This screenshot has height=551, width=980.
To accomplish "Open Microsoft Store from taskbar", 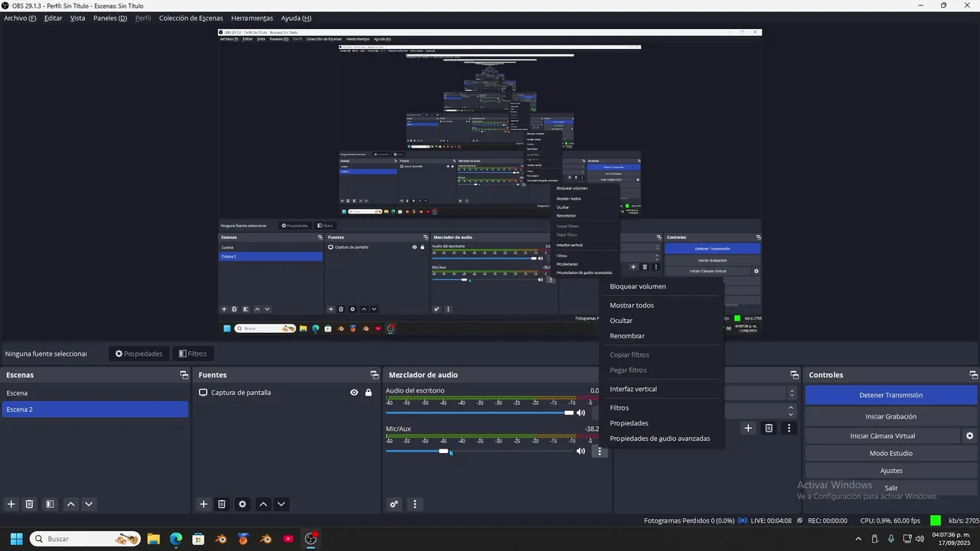I will click(x=198, y=539).
